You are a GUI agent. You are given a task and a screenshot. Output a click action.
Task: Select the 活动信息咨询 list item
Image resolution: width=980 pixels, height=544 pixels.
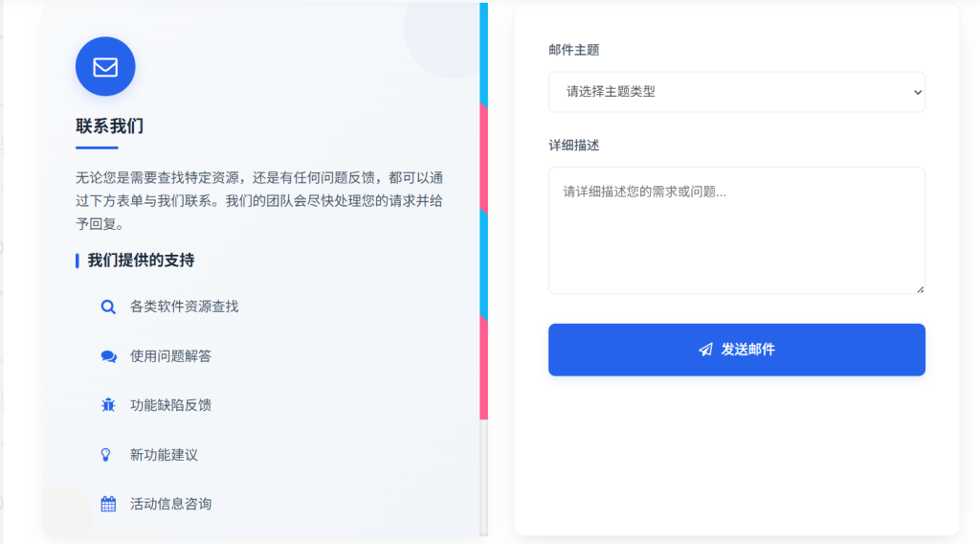170,504
